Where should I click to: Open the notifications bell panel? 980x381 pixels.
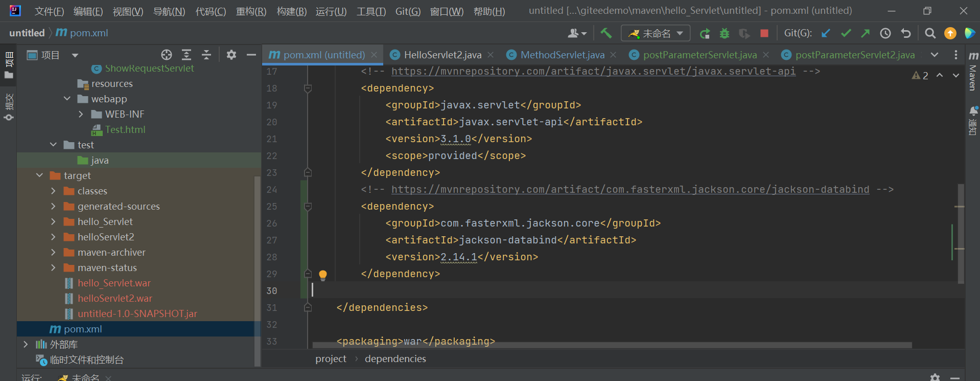pos(973,121)
